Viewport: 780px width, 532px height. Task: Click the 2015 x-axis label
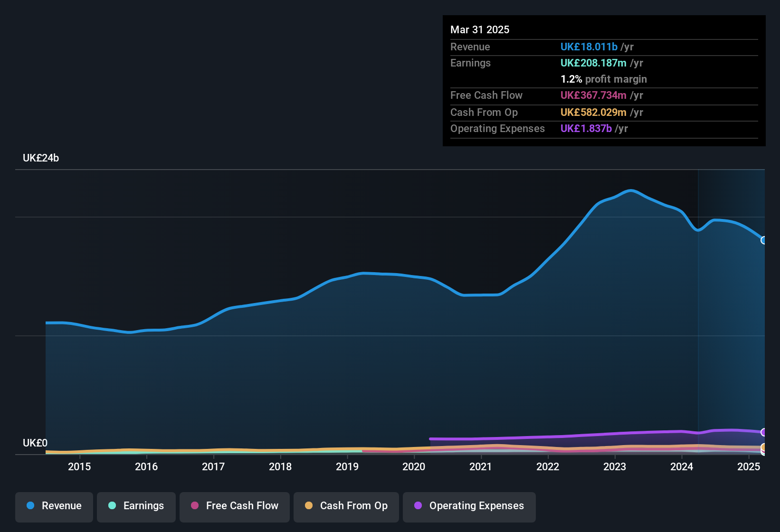[x=79, y=466]
